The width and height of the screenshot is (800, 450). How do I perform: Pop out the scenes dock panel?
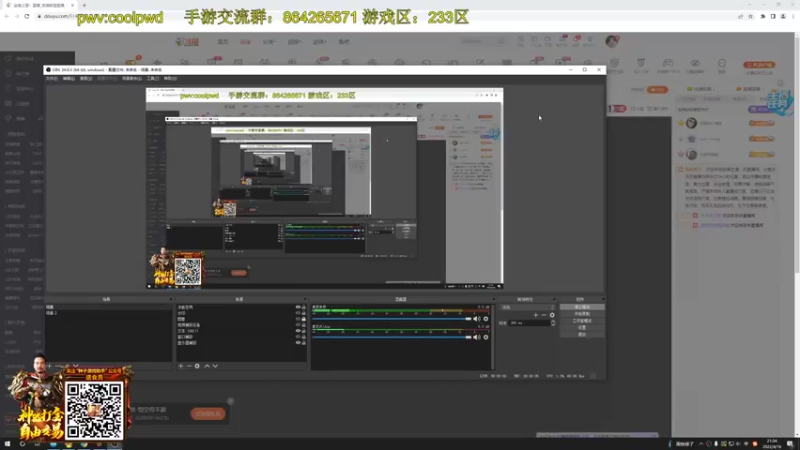point(170,299)
